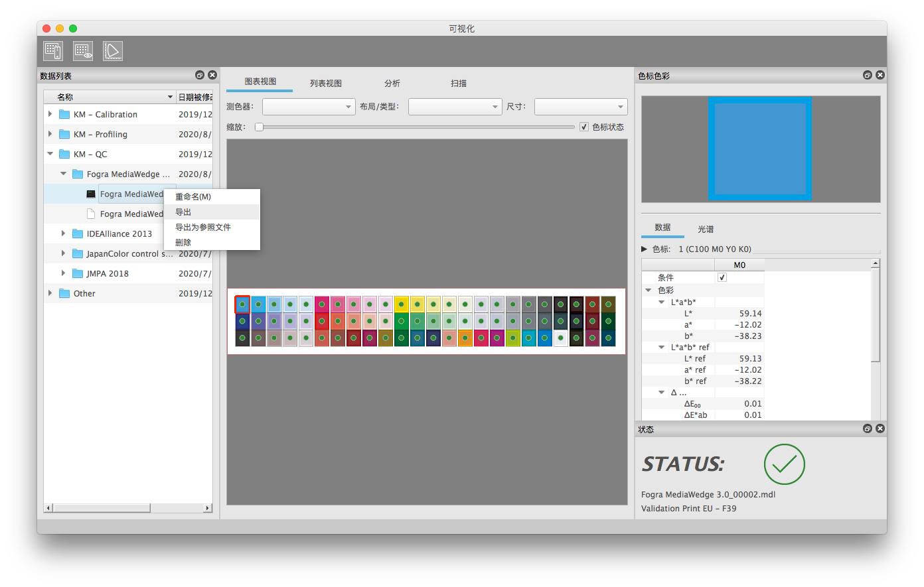Expand the Other folder
The width and height of the screenshot is (924, 587).
pyautogui.click(x=50, y=293)
